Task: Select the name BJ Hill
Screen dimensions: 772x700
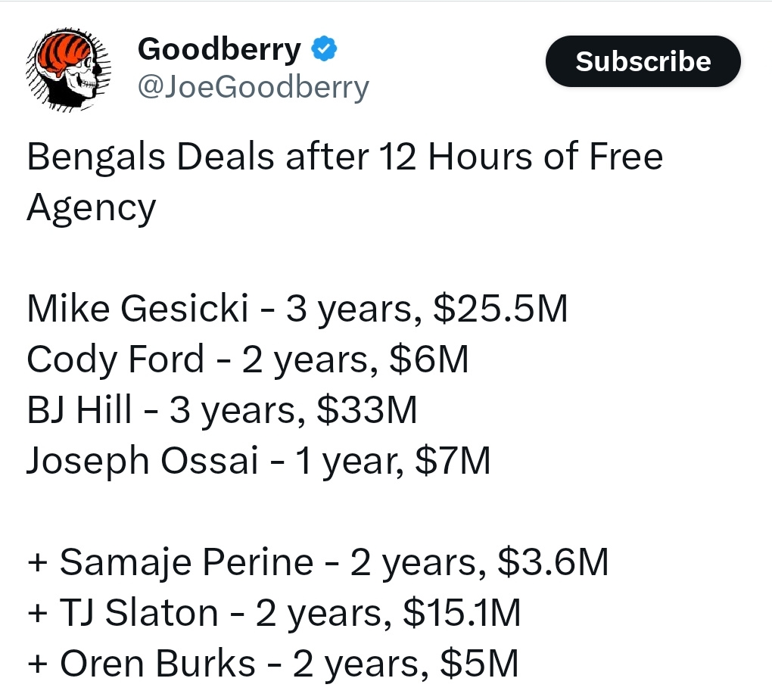Action: point(79,409)
